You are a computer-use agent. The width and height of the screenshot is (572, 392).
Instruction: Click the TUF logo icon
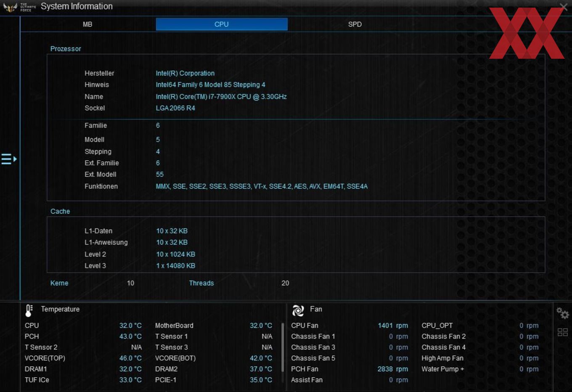(x=10, y=7)
